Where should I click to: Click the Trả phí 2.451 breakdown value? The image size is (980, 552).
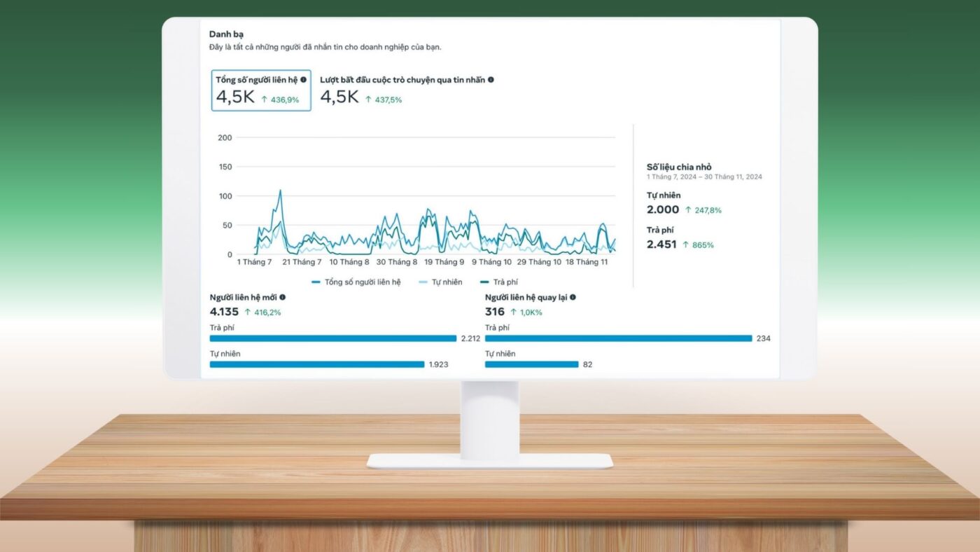point(661,244)
